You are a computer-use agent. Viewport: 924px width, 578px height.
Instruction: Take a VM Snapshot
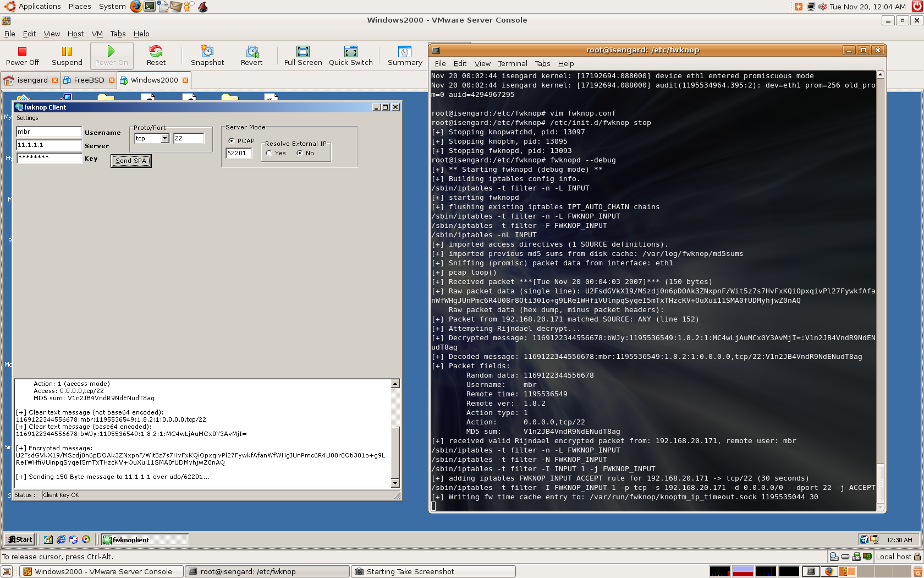[x=207, y=56]
